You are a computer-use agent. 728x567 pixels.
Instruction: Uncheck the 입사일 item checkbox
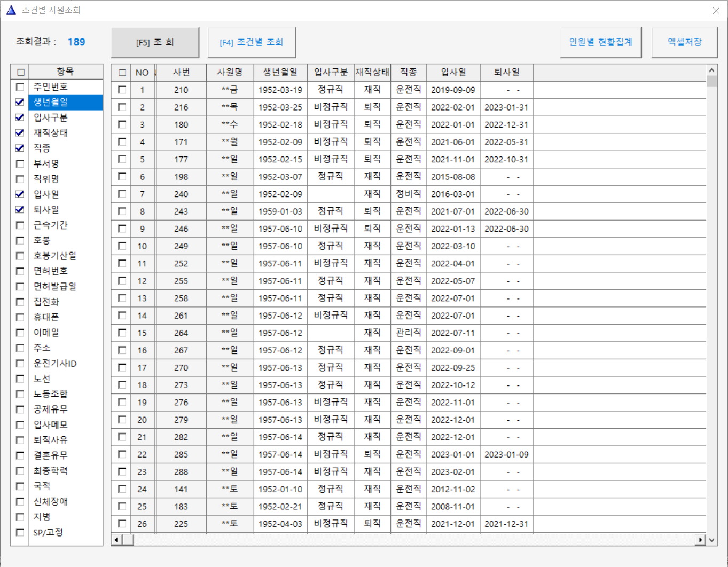20,194
